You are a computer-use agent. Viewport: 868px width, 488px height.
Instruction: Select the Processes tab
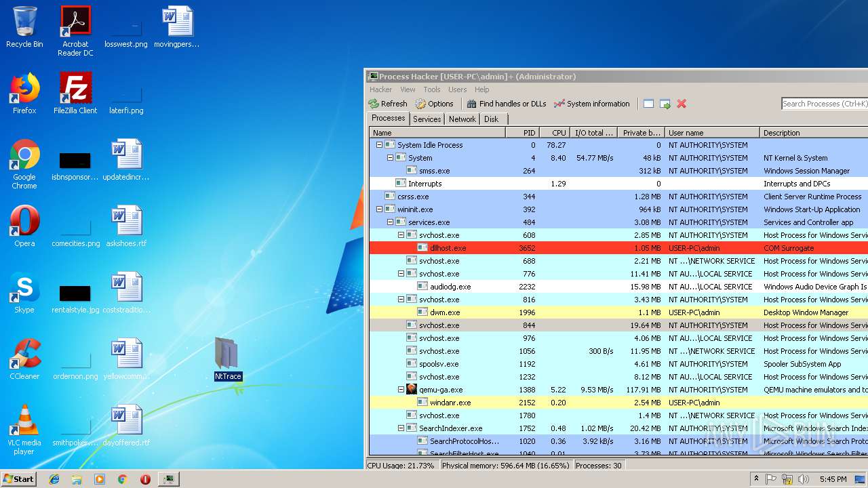389,118
